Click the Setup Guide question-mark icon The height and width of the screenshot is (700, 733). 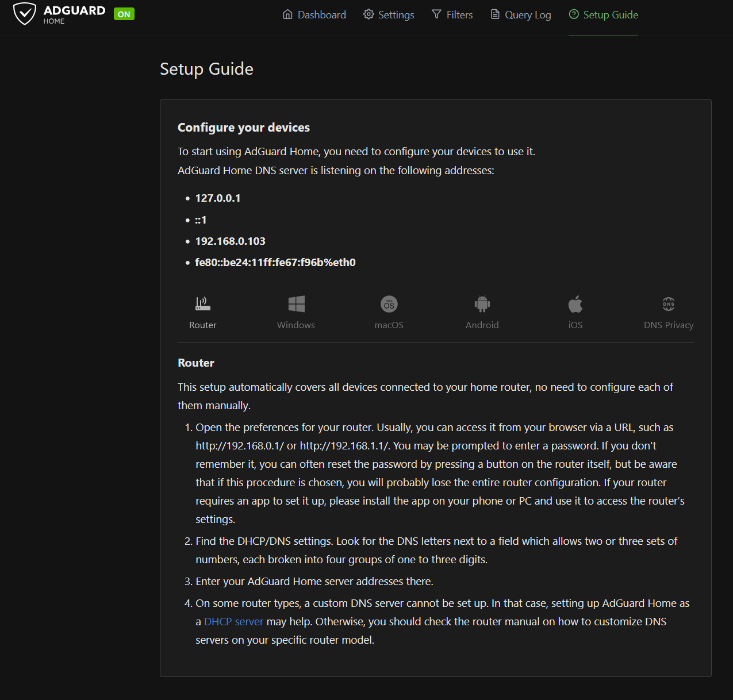click(574, 14)
